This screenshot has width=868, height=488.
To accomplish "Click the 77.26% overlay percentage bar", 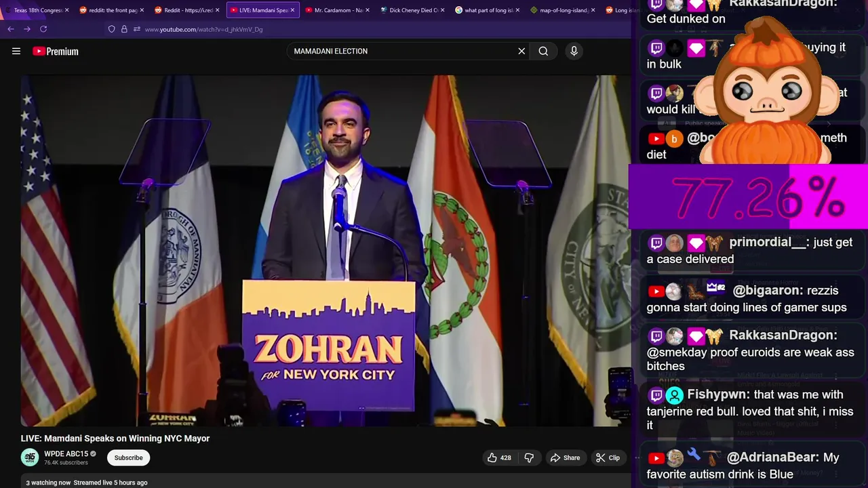I will pyautogui.click(x=749, y=198).
